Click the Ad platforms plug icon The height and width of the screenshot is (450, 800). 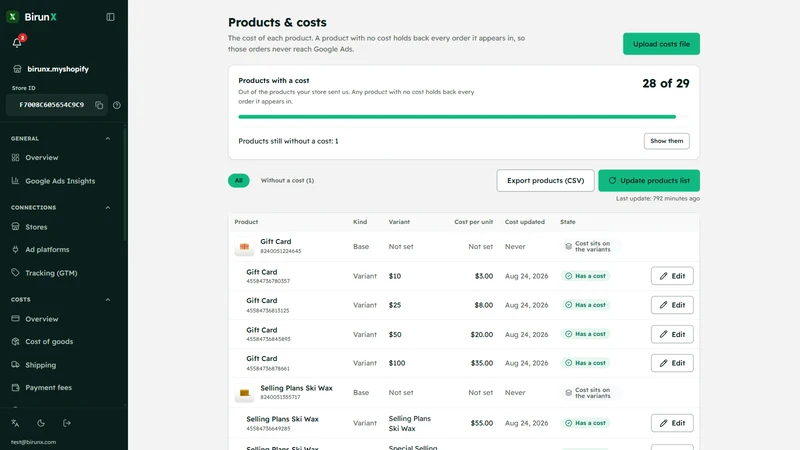[x=15, y=249]
